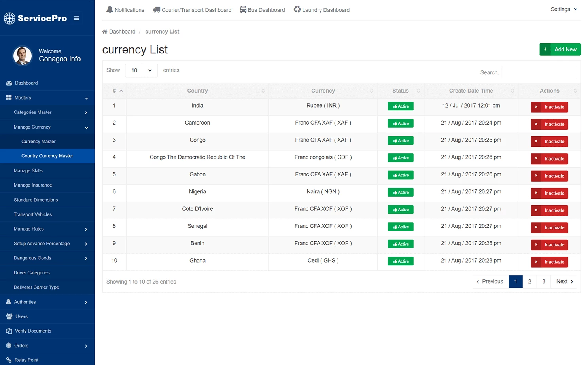
Task: Set India's currency status to inactive
Action: pyautogui.click(x=549, y=107)
